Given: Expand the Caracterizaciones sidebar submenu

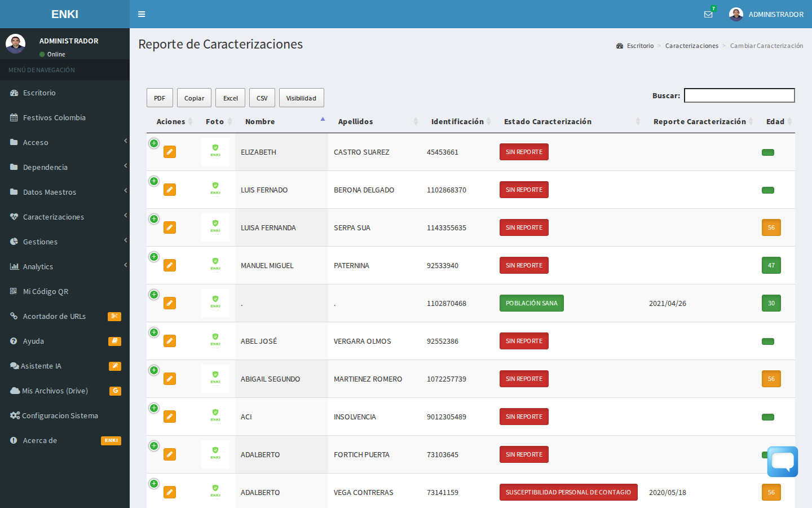Looking at the screenshot, I should click(65, 217).
